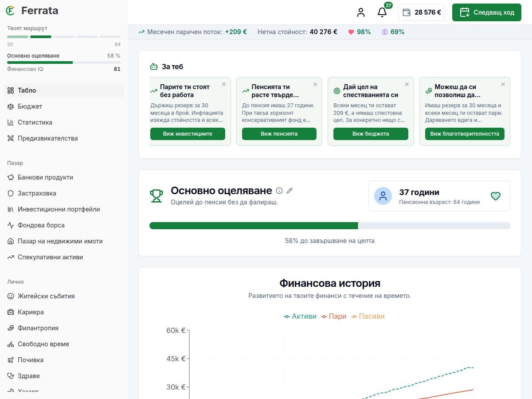532x399 pixels.
Task: Click the sidebar Основно оцеляване progress bar
Action: (x=64, y=63)
